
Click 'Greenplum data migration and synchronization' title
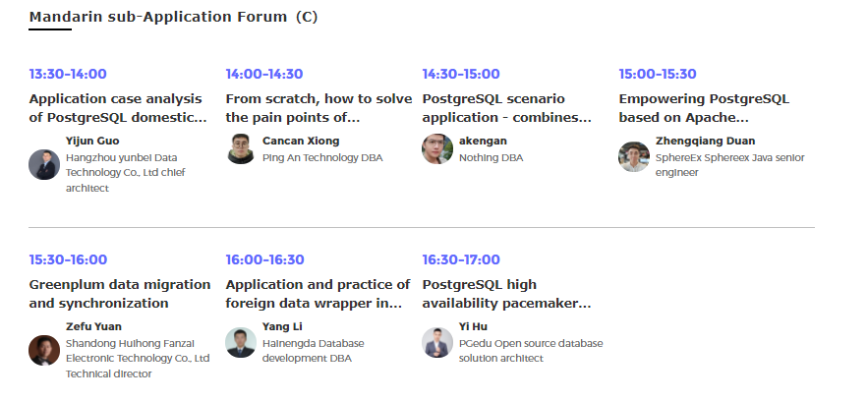click(120, 294)
